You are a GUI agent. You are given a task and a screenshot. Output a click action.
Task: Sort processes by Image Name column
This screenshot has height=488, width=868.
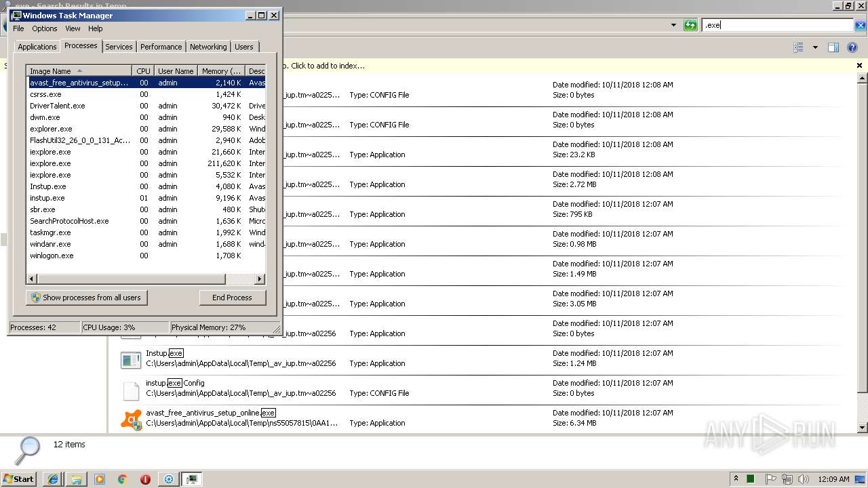[79, 71]
